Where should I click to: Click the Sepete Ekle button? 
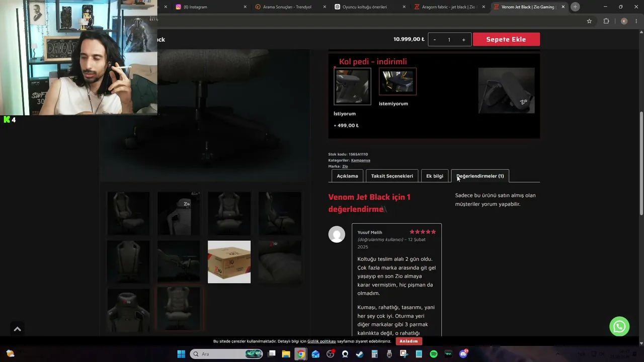506,39
